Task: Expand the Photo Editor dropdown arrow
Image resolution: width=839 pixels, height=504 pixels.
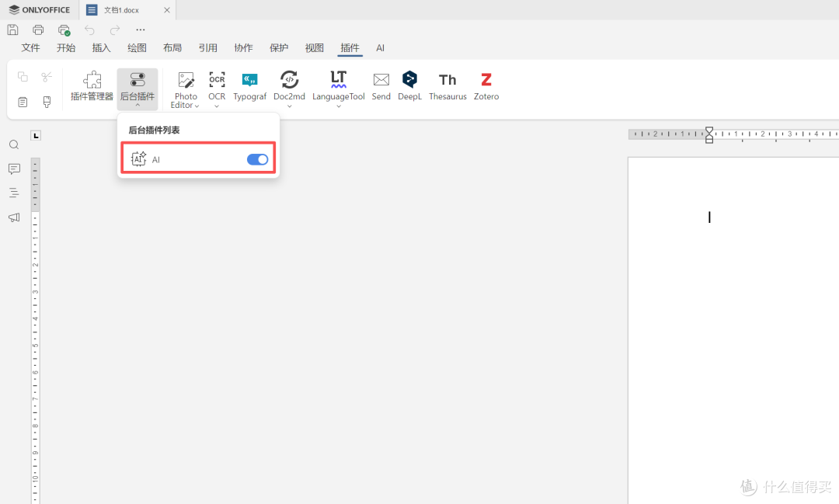Action: [197, 106]
